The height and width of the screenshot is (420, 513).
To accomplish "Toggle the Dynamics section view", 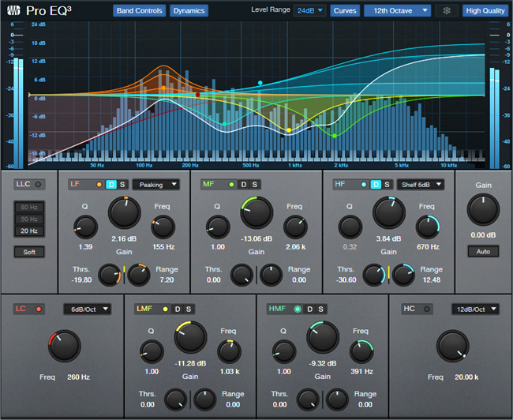I will coord(189,11).
